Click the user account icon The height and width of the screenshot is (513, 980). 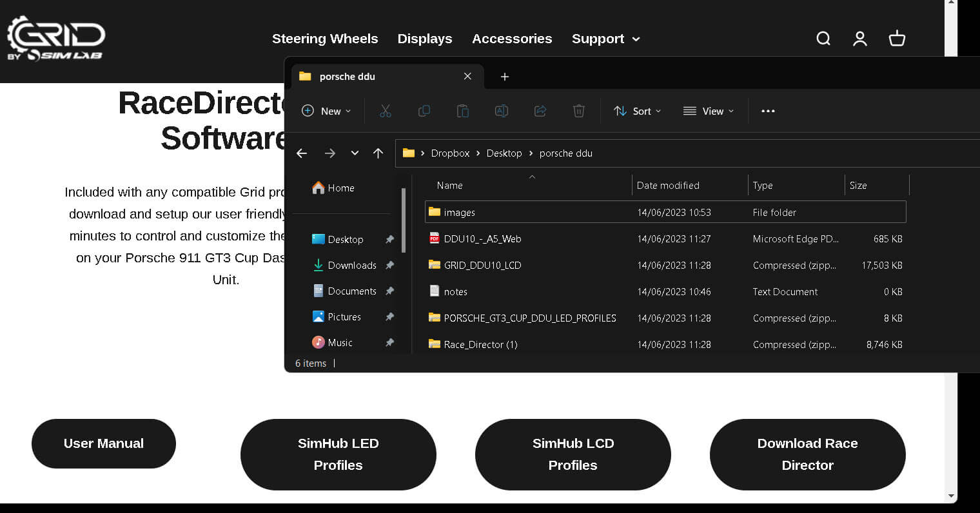tap(860, 39)
